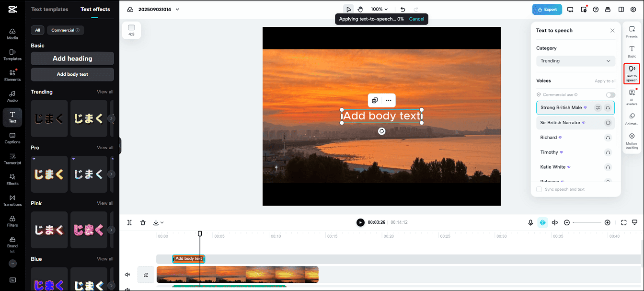The height and width of the screenshot is (291, 644).
Task: Zoom out the timeline with minus icon
Action: click(567, 222)
